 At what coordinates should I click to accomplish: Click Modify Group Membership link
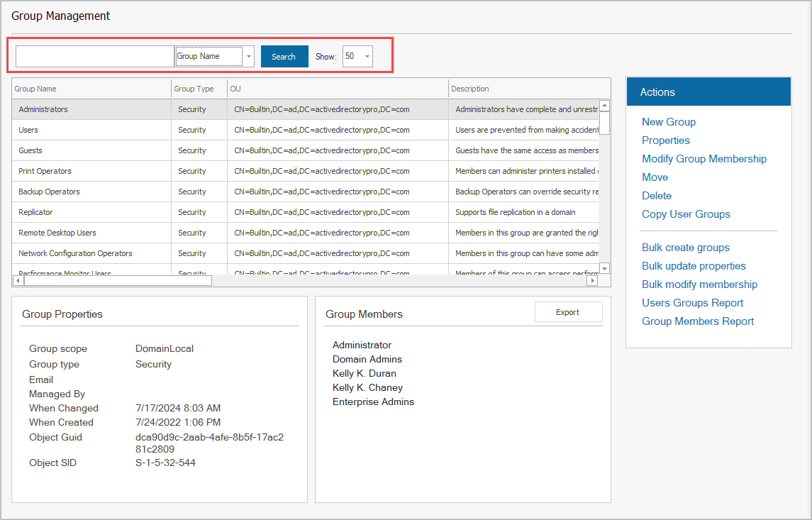703,159
